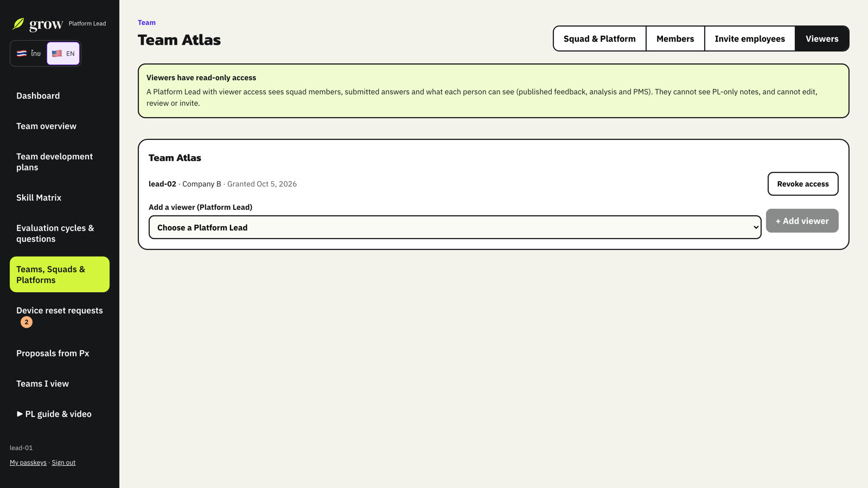The image size is (868, 488).
Task: Open Team development plans
Action: pos(60,162)
